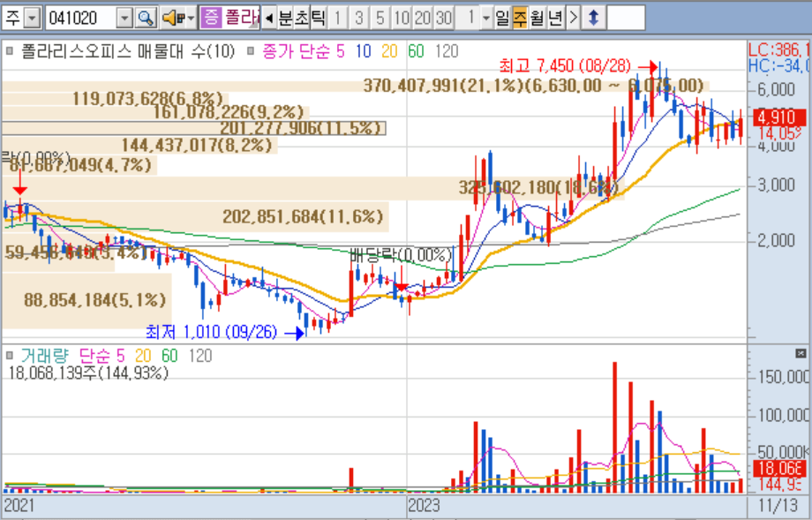Click the interval 30 button
Image resolution: width=812 pixels, height=520 pixels.
pyautogui.click(x=444, y=19)
